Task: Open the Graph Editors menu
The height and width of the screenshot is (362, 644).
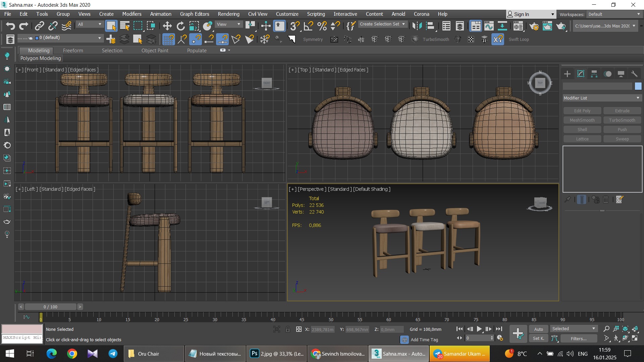Action: click(195, 14)
